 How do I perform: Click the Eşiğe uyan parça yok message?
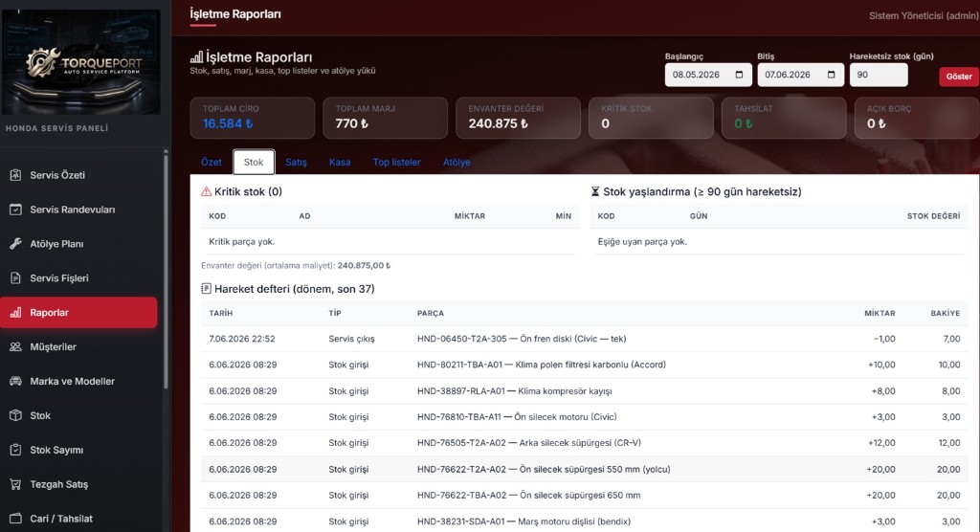click(x=642, y=241)
